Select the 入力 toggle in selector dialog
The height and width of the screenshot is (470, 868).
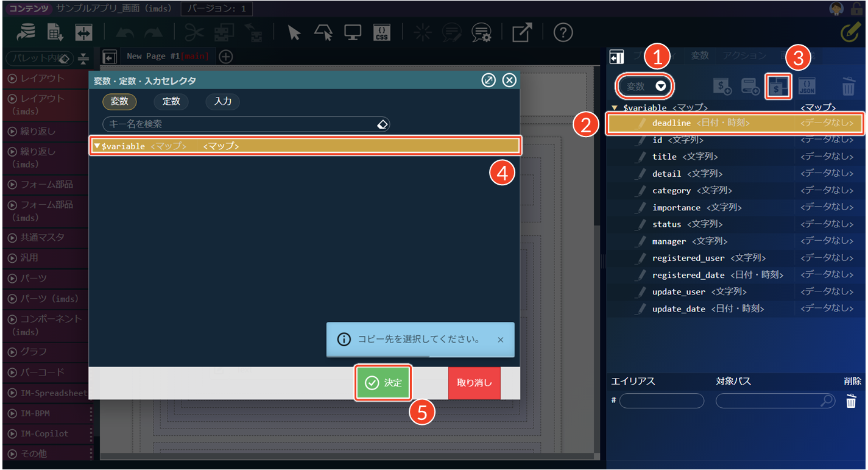coord(222,101)
